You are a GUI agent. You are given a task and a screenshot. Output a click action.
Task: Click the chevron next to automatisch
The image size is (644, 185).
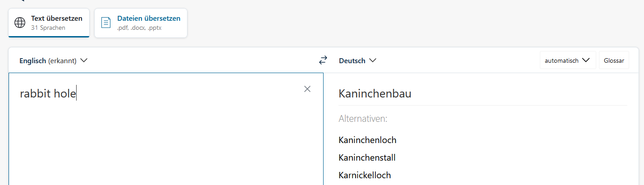coord(586,60)
